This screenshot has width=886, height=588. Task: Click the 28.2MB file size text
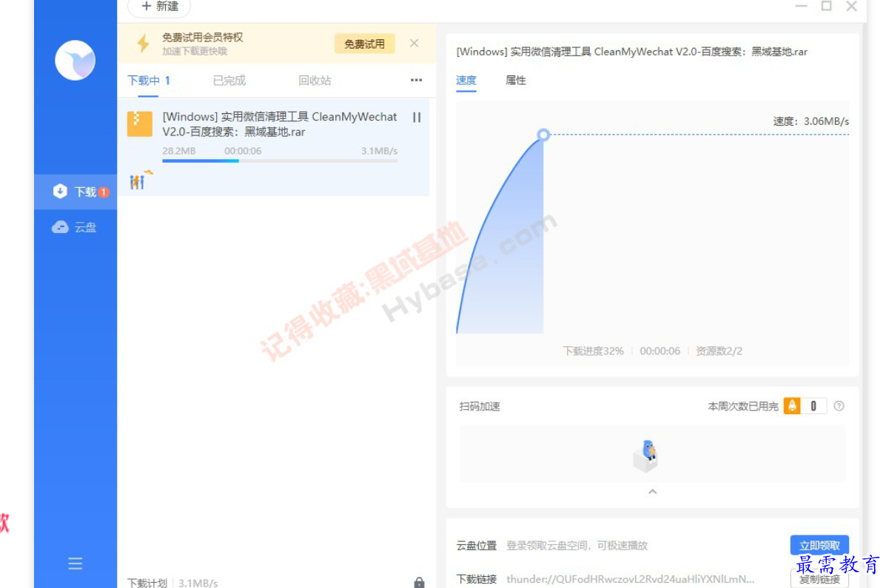pyautogui.click(x=178, y=151)
